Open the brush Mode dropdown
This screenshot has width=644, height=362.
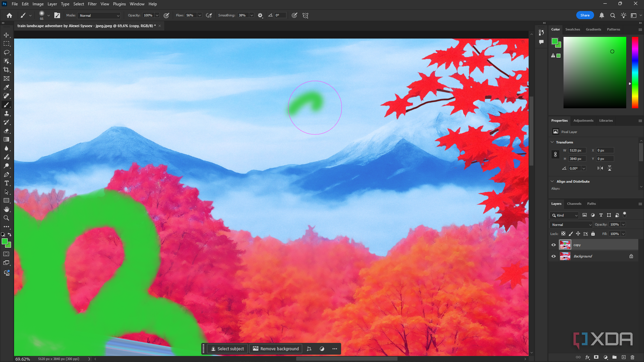[99, 15]
